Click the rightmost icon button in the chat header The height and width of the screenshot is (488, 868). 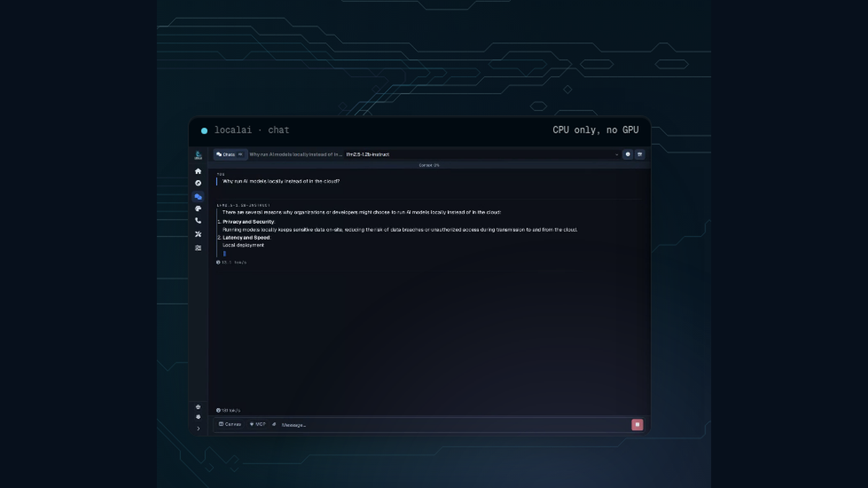639,154
